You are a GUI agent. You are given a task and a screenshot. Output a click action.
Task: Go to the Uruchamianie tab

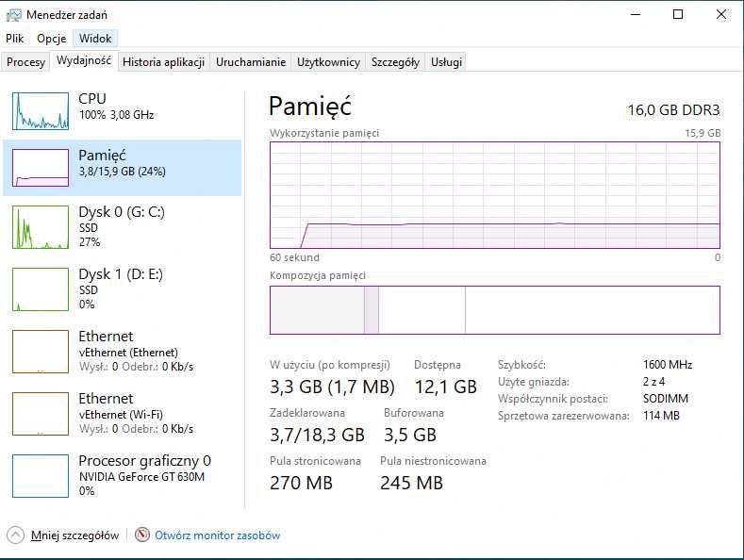(250, 62)
